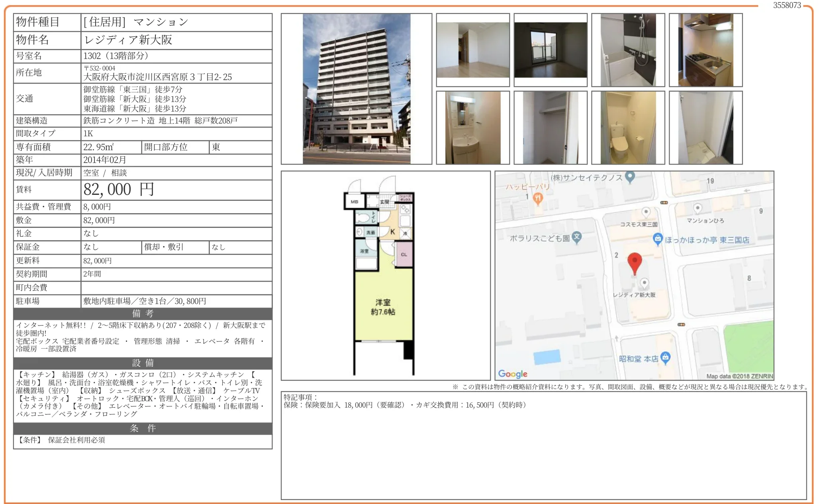Screen dimensions: 819x504
Task: Click the Google logo on map
Action: point(513,374)
